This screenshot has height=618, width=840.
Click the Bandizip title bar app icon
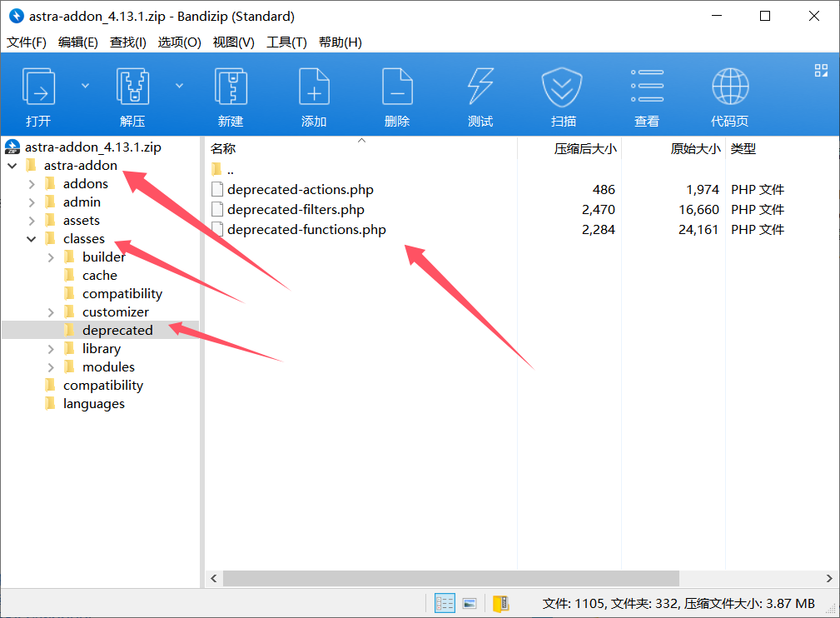[x=17, y=16]
